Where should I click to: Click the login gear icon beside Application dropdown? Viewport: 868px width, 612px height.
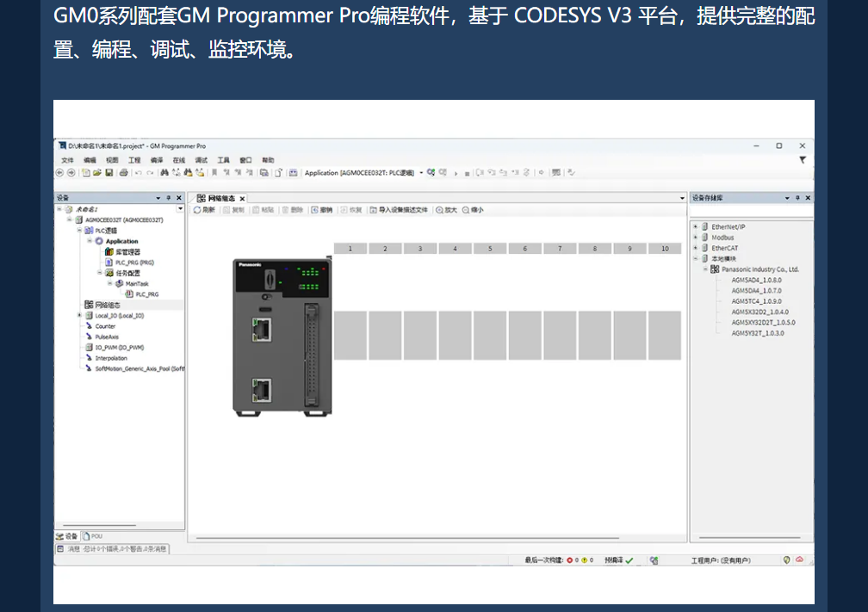click(x=431, y=173)
